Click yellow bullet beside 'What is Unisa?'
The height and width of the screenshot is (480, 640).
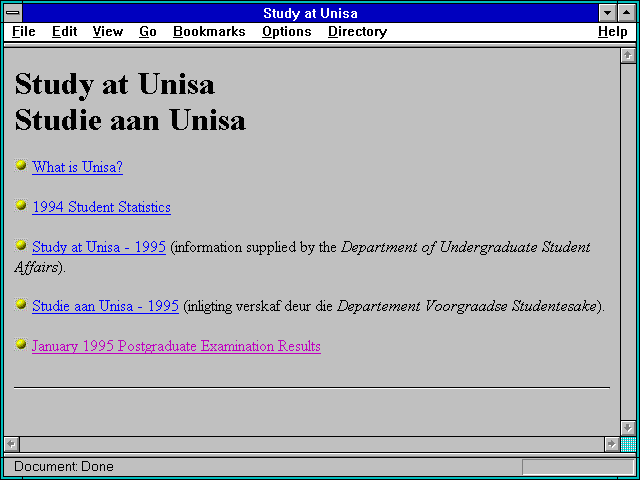click(x=21, y=165)
